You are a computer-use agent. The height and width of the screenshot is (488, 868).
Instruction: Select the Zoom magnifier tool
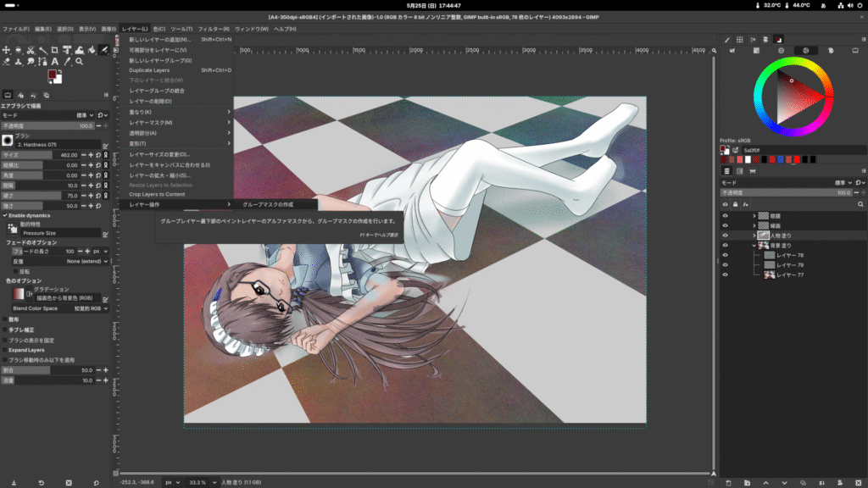(x=79, y=62)
